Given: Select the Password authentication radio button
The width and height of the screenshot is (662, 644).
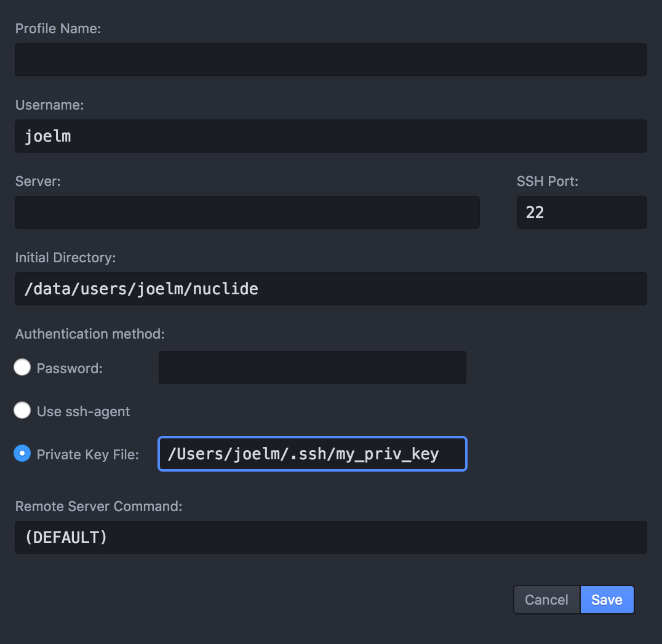Looking at the screenshot, I should [22, 367].
